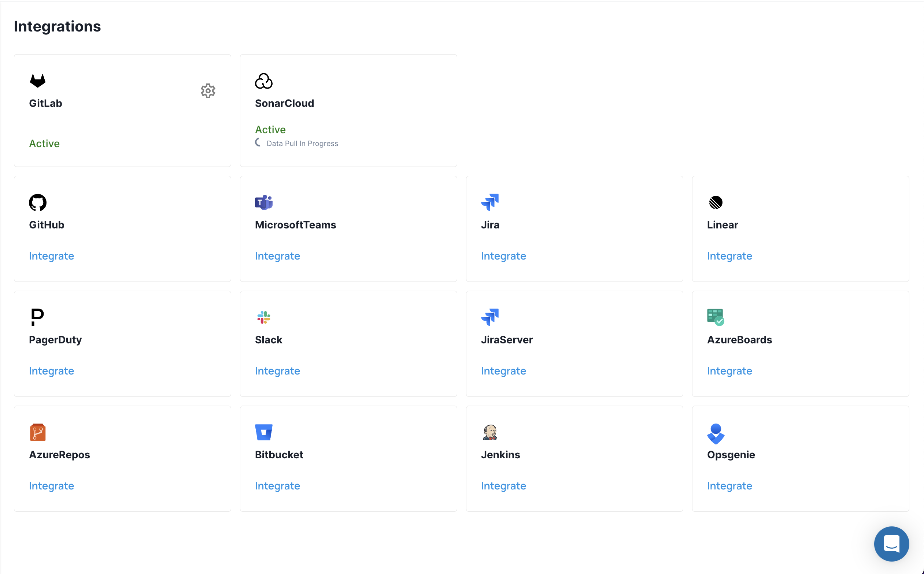This screenshot has width=924, height=574.
Task: Click the GitLab Active status text
Action: click(44, 143)
